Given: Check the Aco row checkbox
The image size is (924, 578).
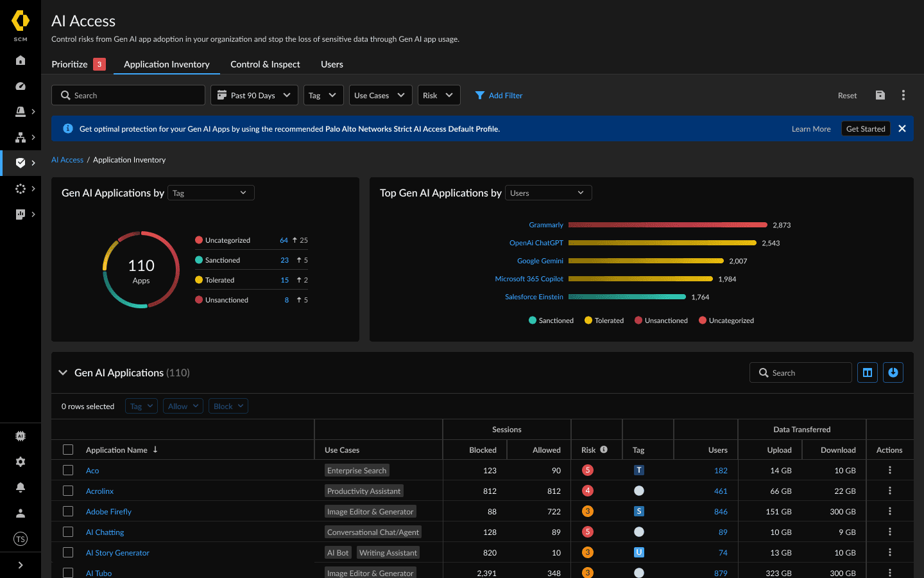Looking at the screenshot, I should [68, 470].
